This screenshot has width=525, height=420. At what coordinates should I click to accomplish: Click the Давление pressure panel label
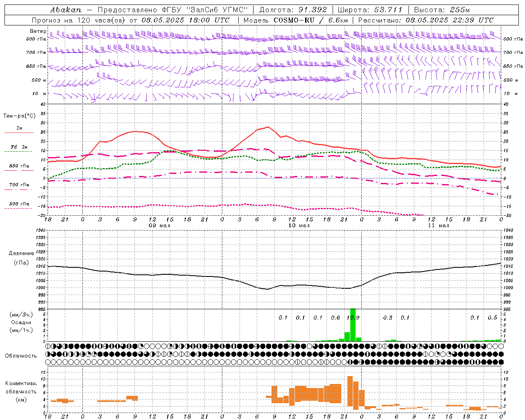coord(21,253)
